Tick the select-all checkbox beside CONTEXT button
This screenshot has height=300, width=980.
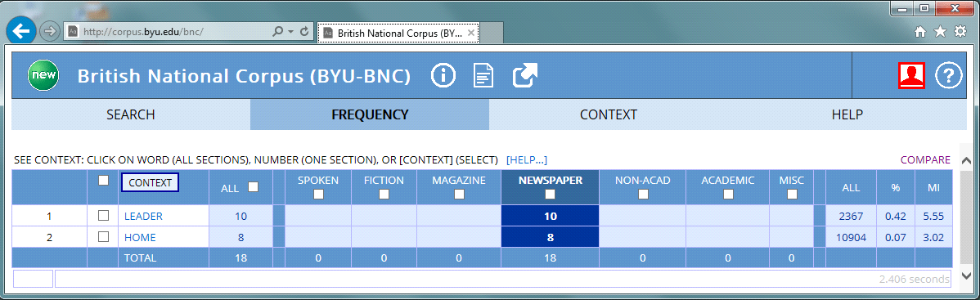coord(104,181)
